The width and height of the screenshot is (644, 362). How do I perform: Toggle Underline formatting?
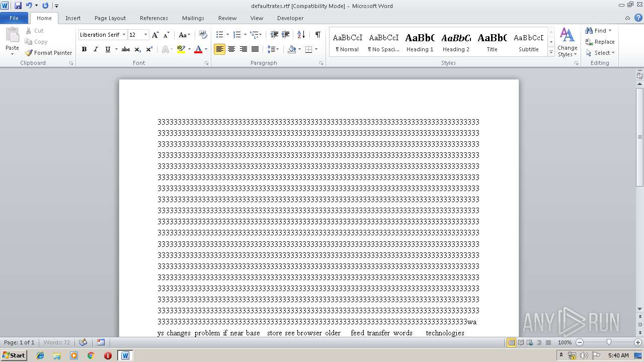click(x=107, y=49)
